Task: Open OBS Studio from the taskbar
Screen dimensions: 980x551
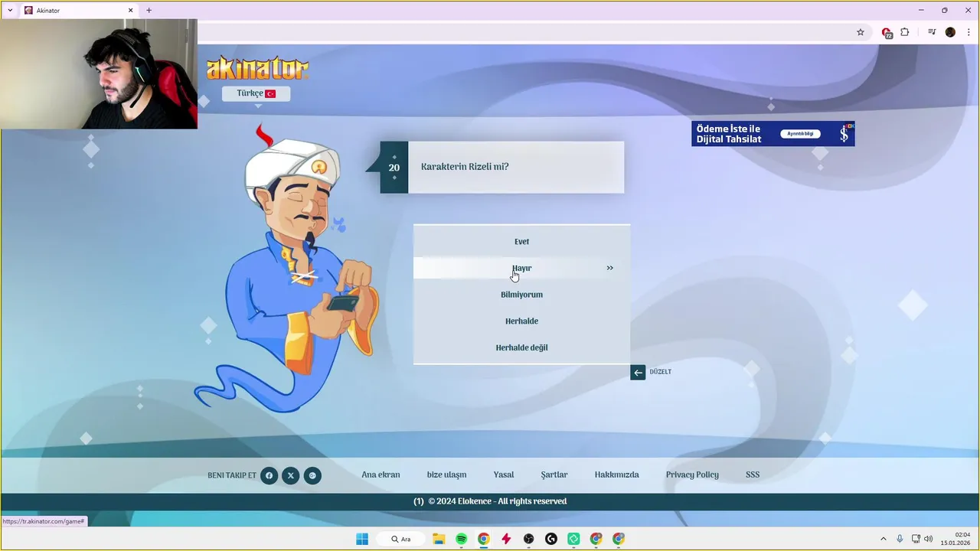Action: coord(528,539)
